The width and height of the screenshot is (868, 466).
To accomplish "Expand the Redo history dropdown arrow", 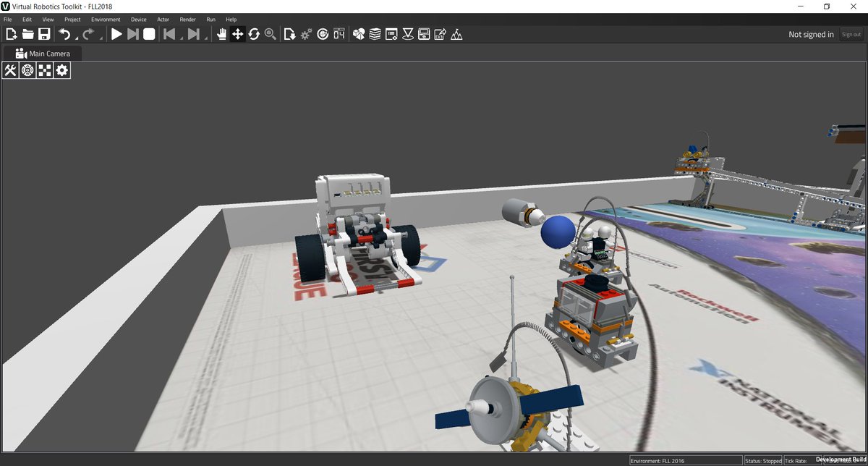I will (x=101, y=37).
